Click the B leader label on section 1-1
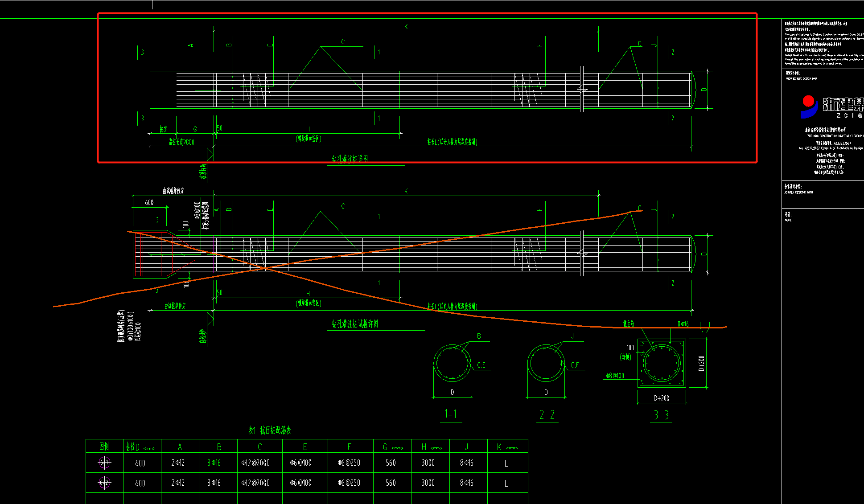Viewport: 864px width, 504px height. pos(479,336)
